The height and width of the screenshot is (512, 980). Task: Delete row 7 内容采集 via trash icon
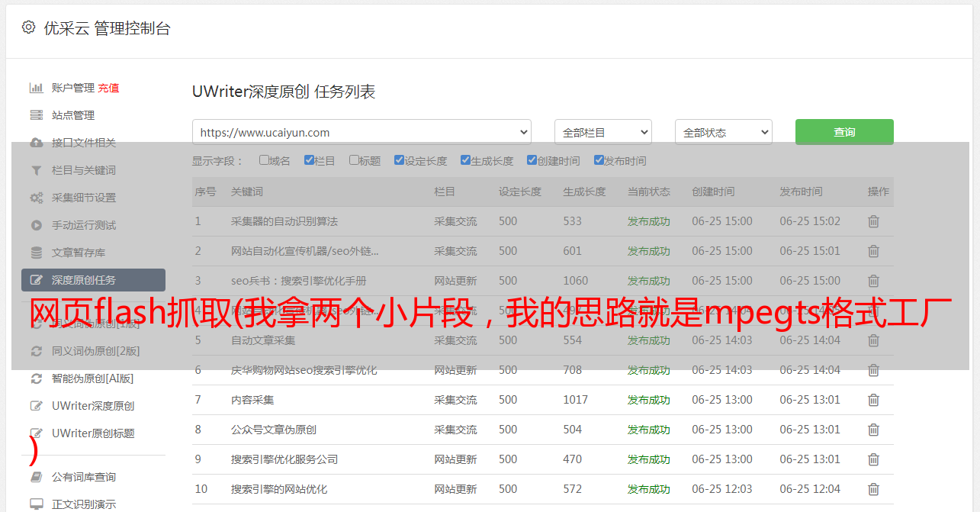click(x=873, y=400)
